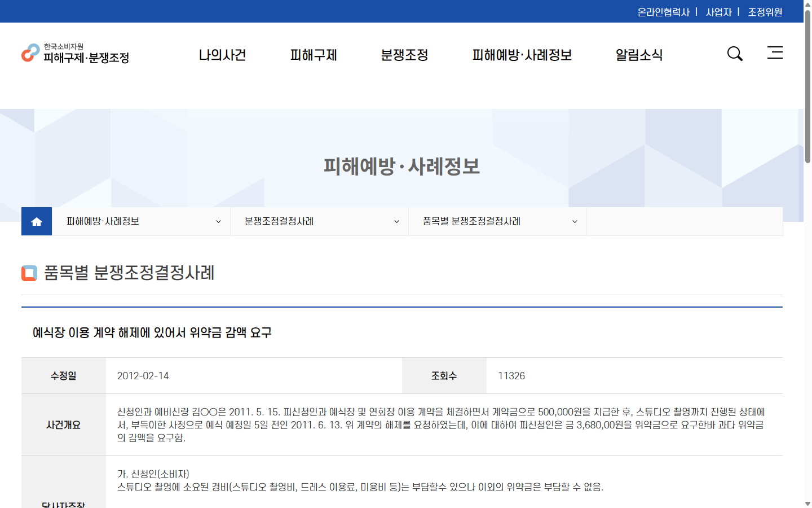Click the page vertical scrollbar thumb

(x=807, y=87)
